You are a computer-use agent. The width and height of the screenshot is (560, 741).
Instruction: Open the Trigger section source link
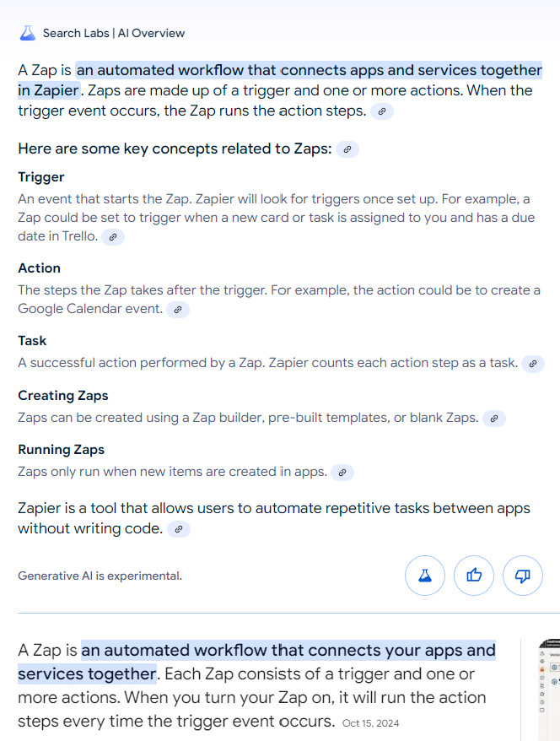point(113,237)
